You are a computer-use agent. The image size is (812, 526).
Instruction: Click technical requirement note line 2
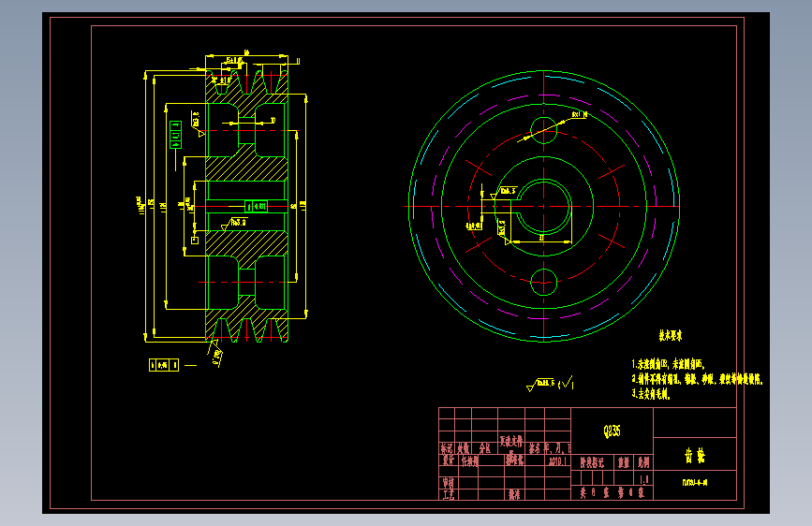[x=697, y=379]
